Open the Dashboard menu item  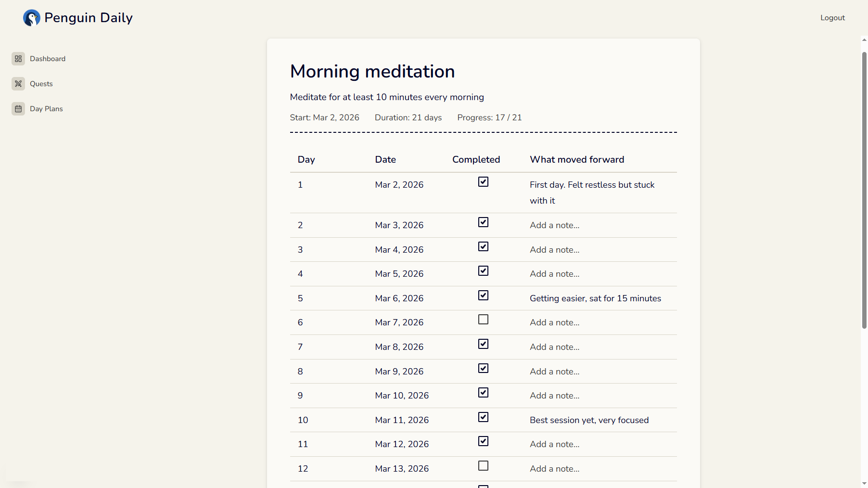tap(47, 59)
